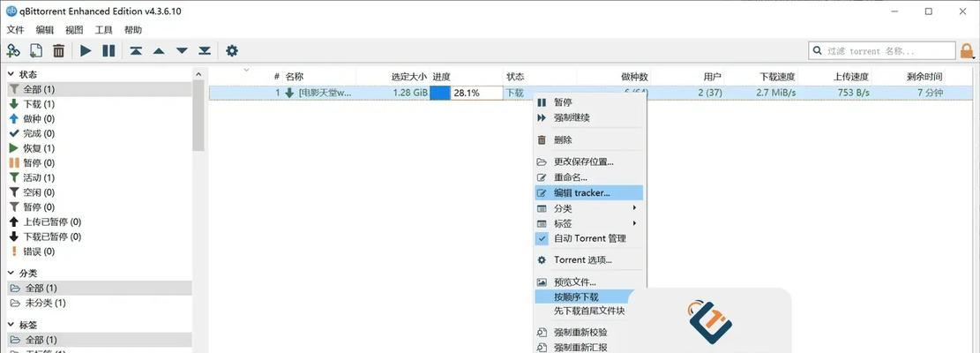Choose 删除 in the context menu
Screen dimensions: 980x353
pos(589,140)
